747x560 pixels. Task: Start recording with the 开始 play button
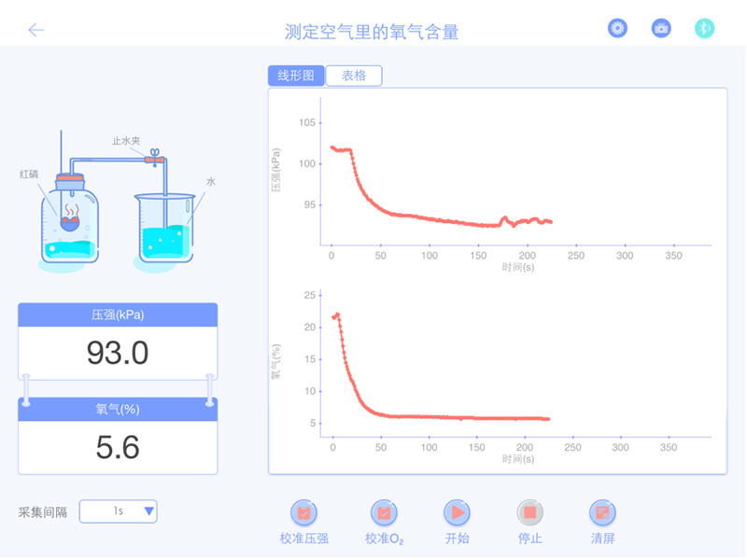click(x=457, y=512)
